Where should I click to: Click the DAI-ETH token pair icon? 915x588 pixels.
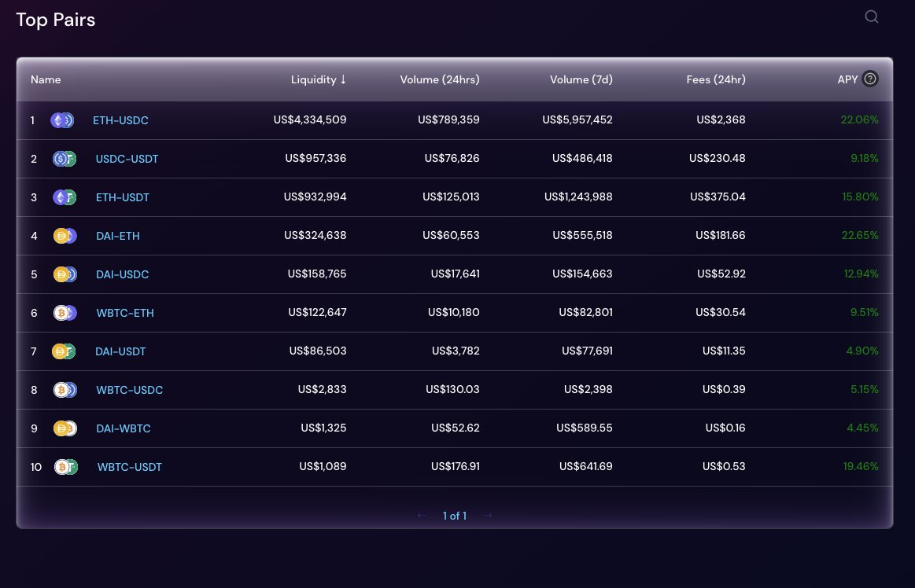[x=64, y=236]
